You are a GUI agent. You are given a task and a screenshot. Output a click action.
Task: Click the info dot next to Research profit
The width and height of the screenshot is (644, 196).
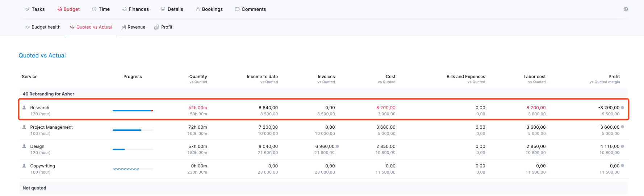point(622,107)
